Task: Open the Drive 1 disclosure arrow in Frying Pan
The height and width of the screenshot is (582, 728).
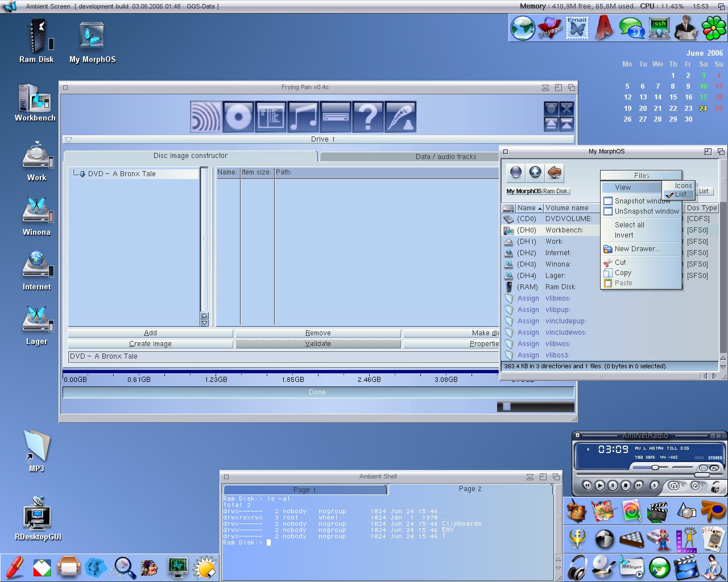Action: (68, 139)
